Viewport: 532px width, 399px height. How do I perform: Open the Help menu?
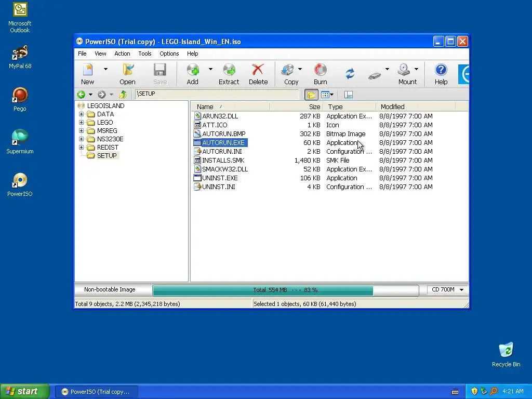(x=192, y=54)
